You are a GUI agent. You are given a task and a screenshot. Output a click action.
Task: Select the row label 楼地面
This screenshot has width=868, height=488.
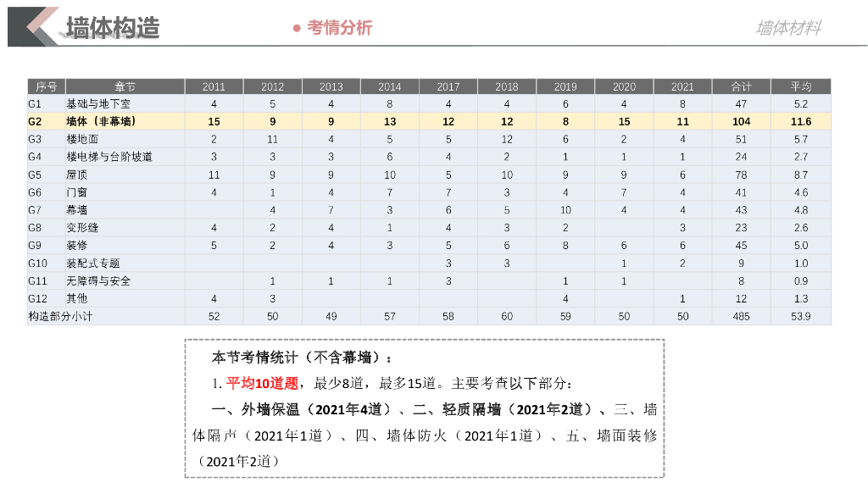(x=82, y=139)
